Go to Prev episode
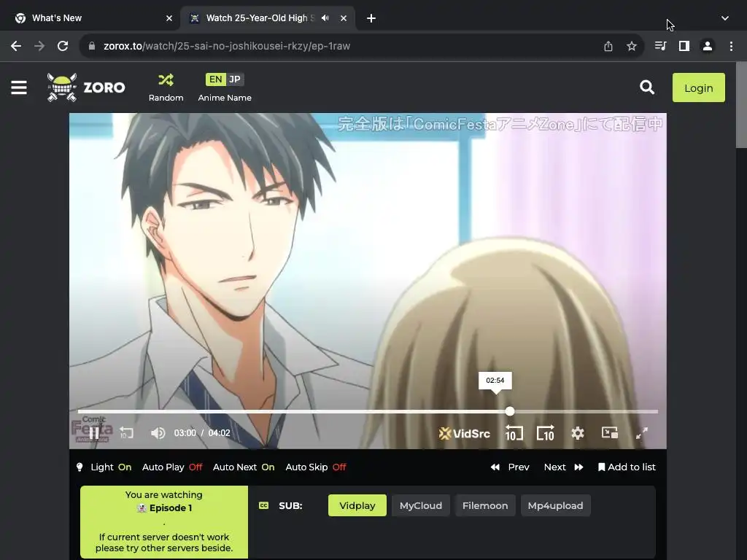 tap(510, 467)
